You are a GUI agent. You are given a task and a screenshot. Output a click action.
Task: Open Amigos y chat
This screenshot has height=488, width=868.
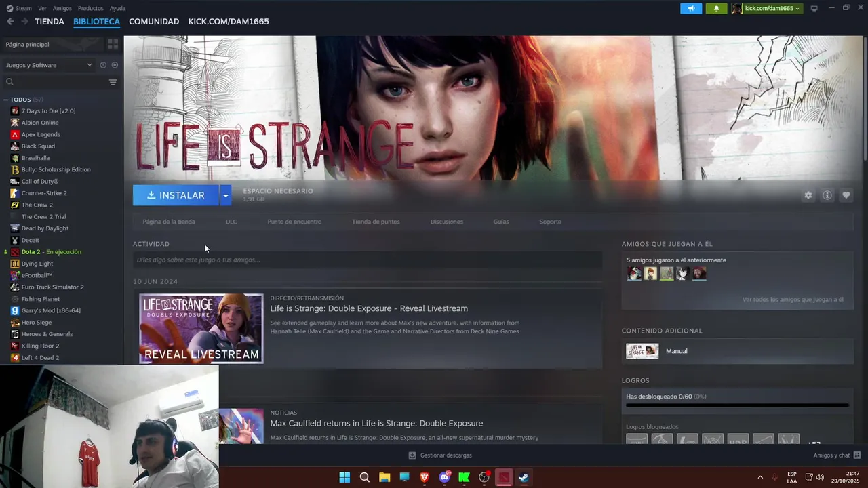tap(837, 455)
